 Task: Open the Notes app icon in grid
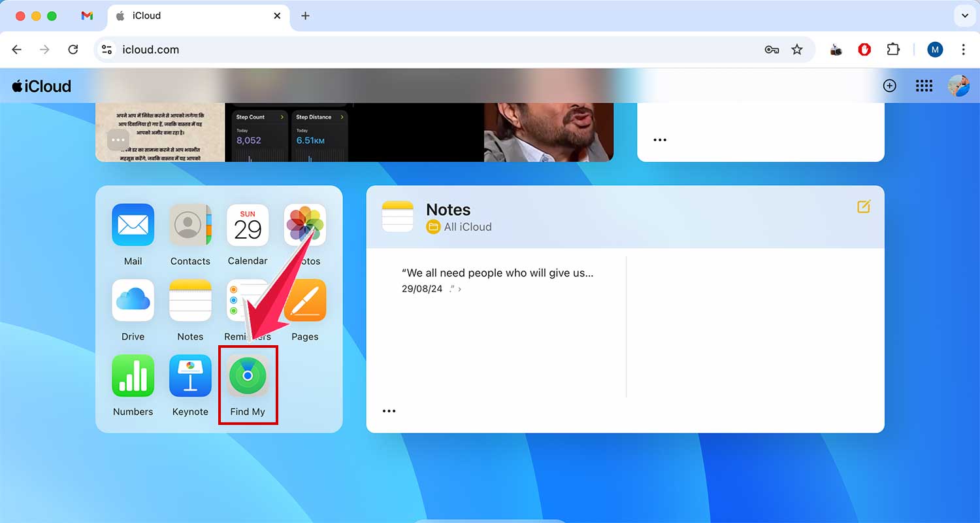click(x=190, y=301)
